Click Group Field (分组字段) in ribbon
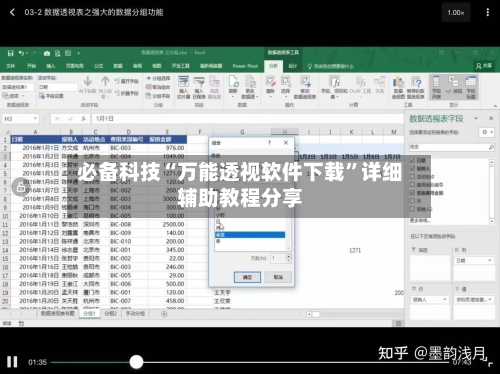500x374 pixels. coord(158,96)
